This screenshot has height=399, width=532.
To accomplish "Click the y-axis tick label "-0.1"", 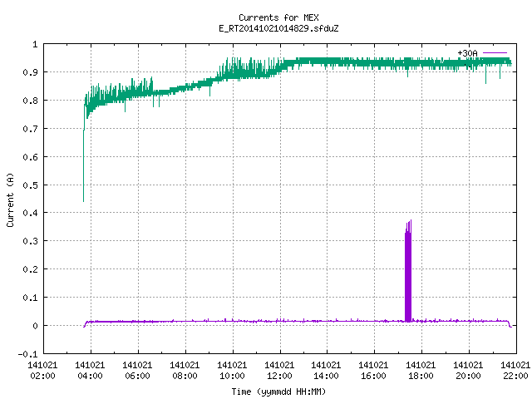I will pyautogui.click(x=27, y=354).
